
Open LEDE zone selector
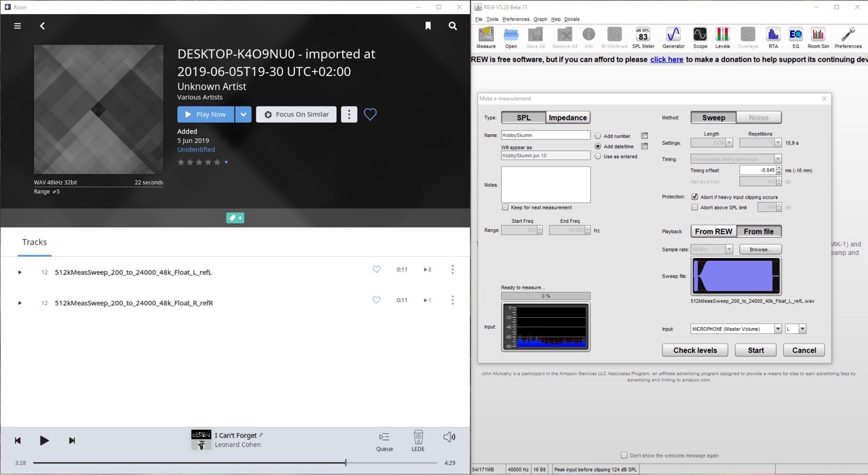[418, 441]
